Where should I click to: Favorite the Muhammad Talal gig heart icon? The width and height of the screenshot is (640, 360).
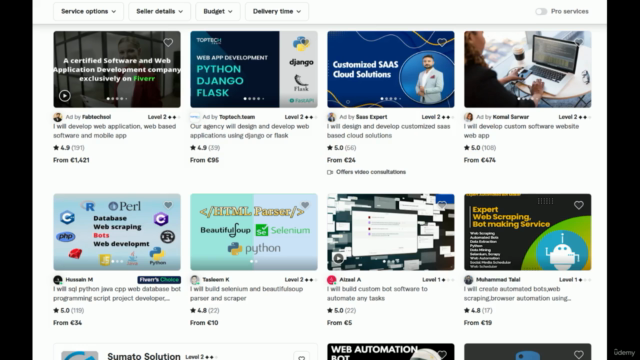coord(579,205)
